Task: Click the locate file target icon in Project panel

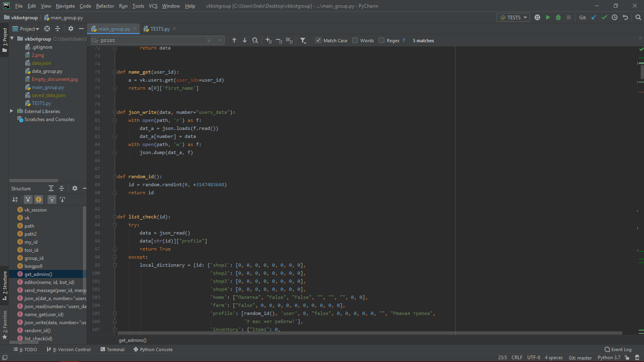Action: tap(47, 29)
